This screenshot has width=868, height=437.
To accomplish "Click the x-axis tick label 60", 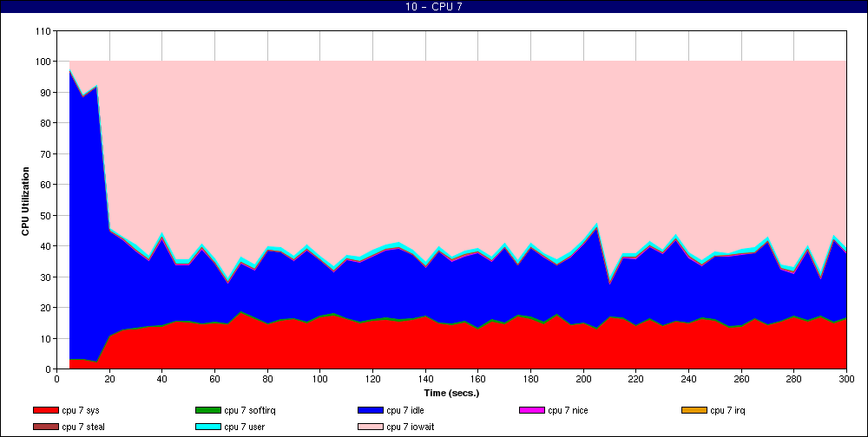I will [x=214, y=379].
